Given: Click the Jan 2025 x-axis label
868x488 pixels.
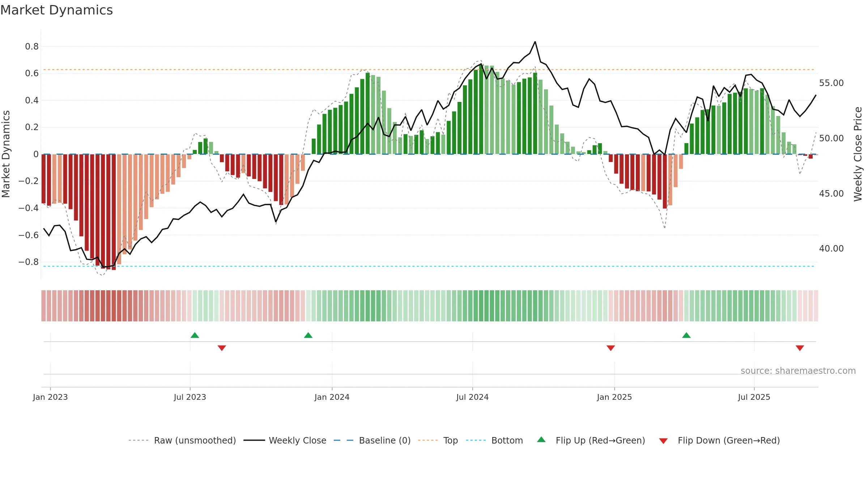Looking at the screenshot, I should coord(614,397).
